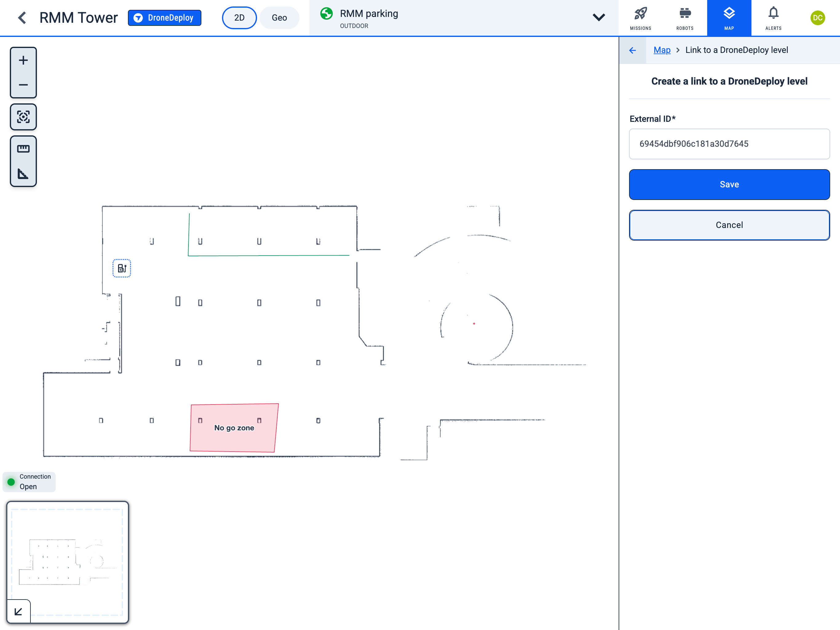Viewport: 840px width, 630px height.
Task: Click the back arrow in side panel
Action: (x=633, y=50)
